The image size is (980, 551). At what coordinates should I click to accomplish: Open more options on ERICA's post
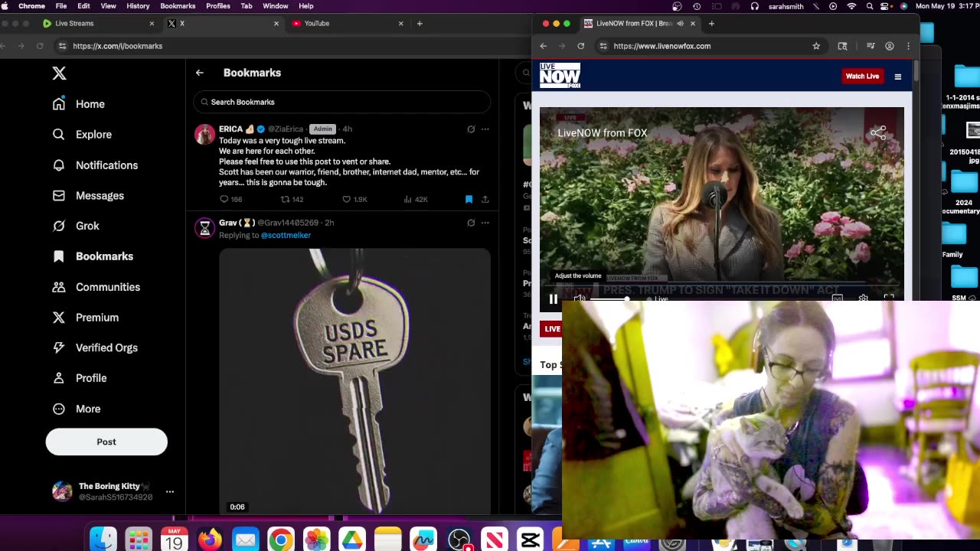[x=485, y=129]
